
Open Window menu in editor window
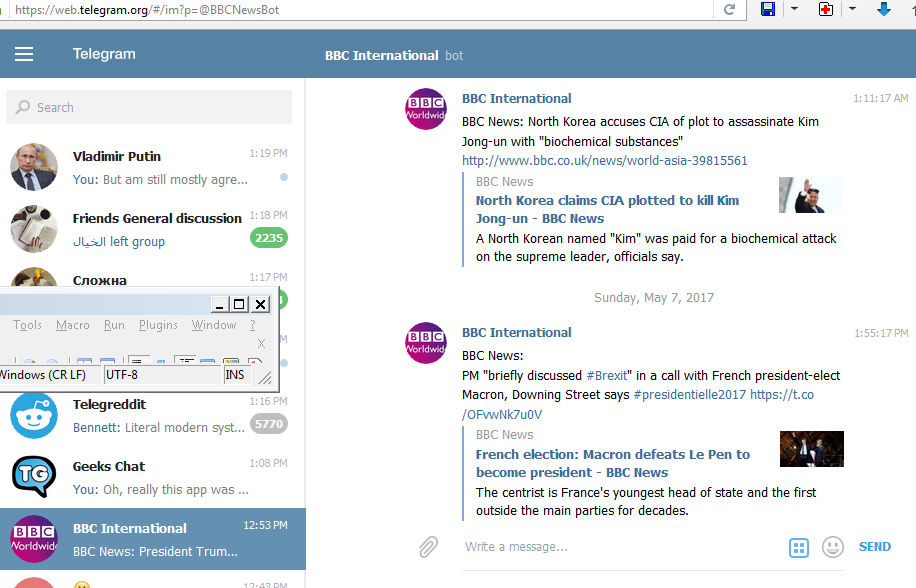pyautogui.click(x=214, y=325)
